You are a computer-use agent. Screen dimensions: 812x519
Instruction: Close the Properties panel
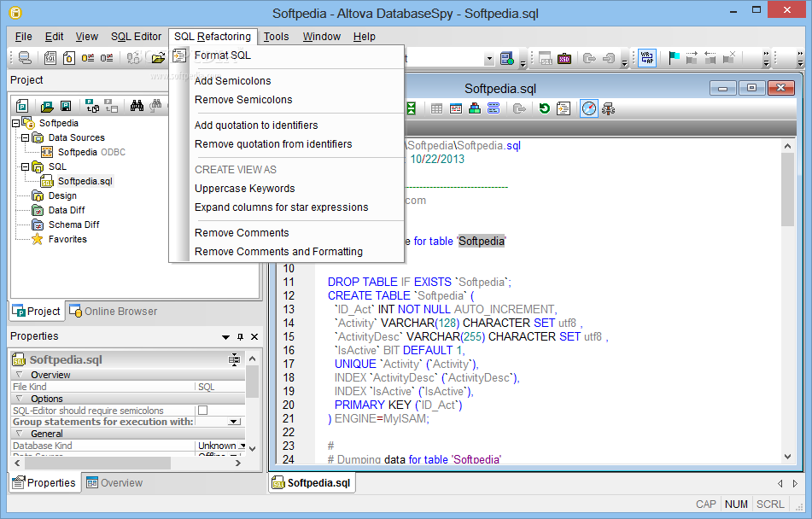(x=254, y=336)
